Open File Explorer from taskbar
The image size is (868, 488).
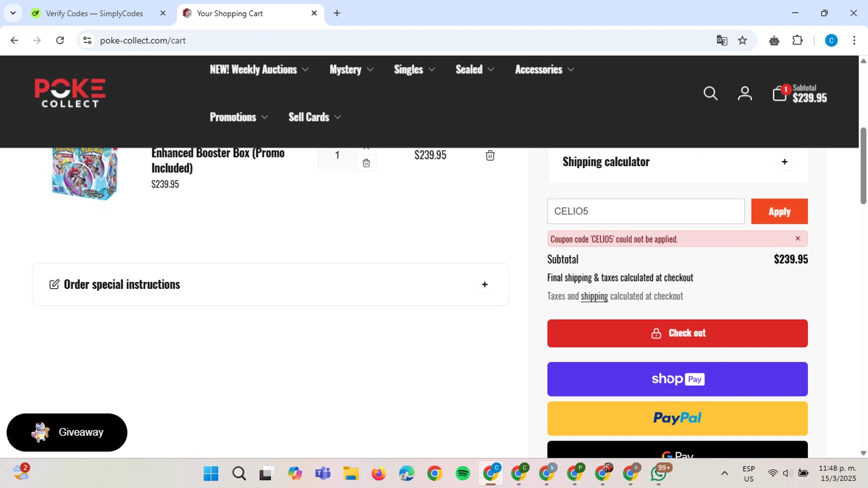[351, 474]
